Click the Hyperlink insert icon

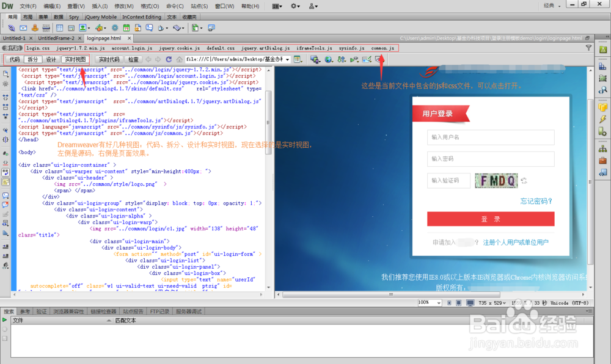click(11, 27)
